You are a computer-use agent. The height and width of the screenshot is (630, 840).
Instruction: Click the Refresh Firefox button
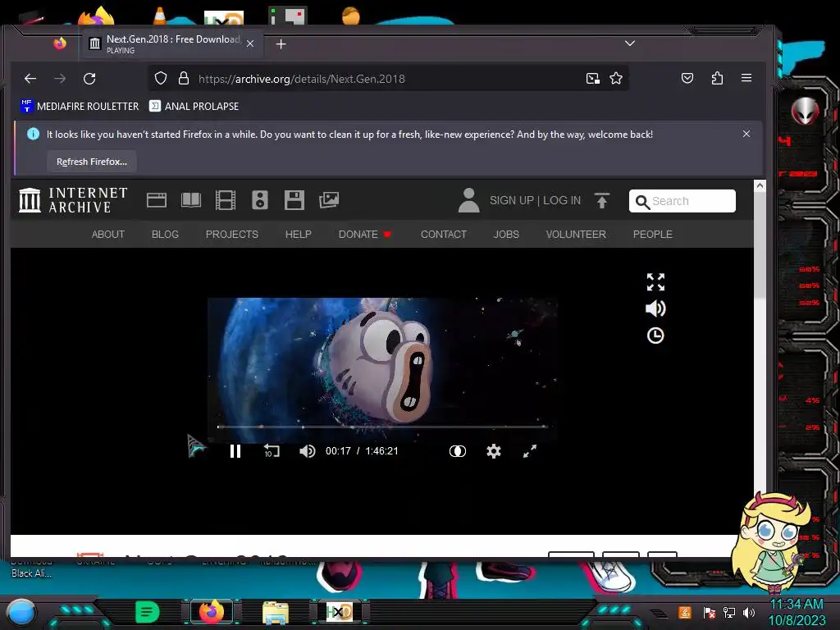pyautogui.click(x=92, y=162)
